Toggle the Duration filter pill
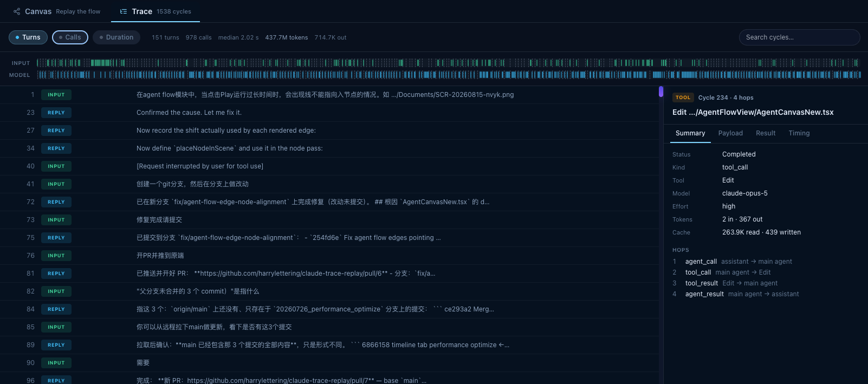Screen dimensions: 868x384 tap(116, 37)
